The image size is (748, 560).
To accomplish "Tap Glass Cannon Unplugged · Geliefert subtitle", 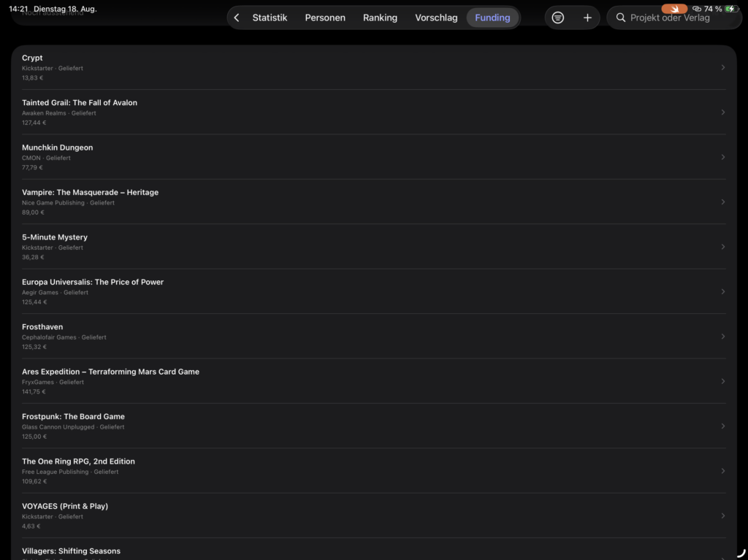I will pyautogui.click(x=73, y=427).
